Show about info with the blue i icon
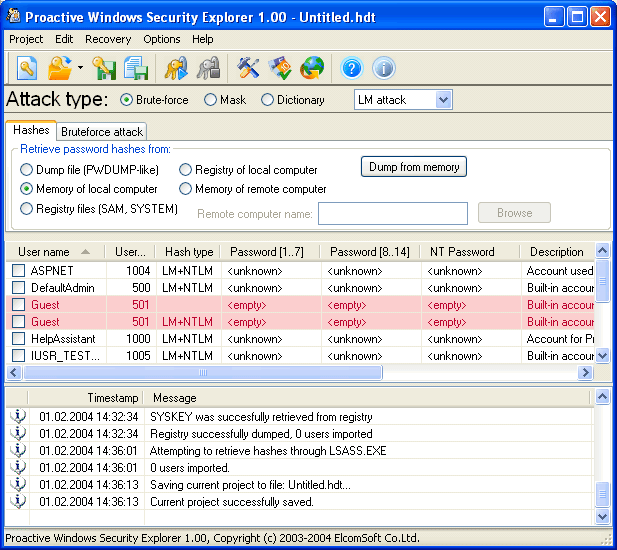Viewport: 617px width, 550px height. 384,68
